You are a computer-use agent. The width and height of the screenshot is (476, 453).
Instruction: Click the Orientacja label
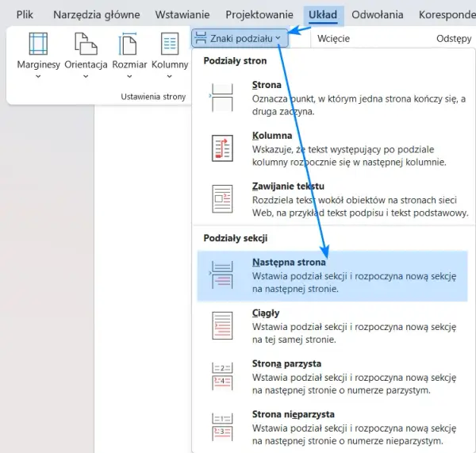[86, 65]
